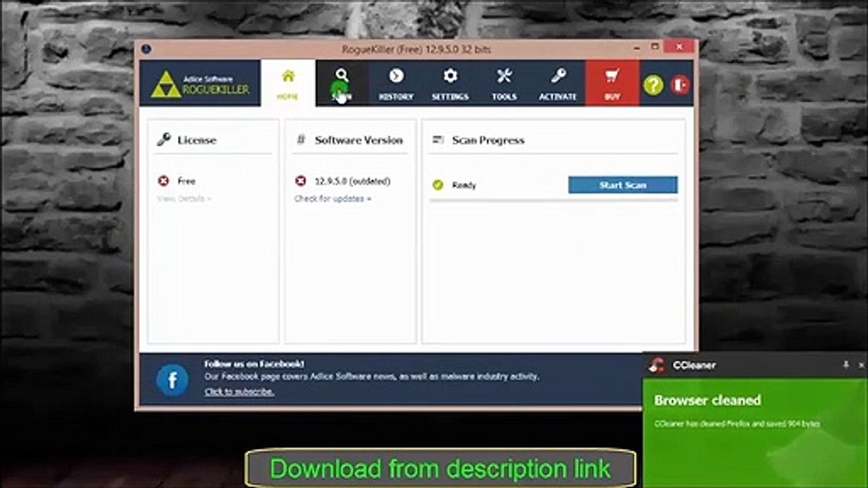Image resolution: width=868 pixels, height=488 pixels.
Task: Click the "Software Version" heading
Action: coord(359,140)
